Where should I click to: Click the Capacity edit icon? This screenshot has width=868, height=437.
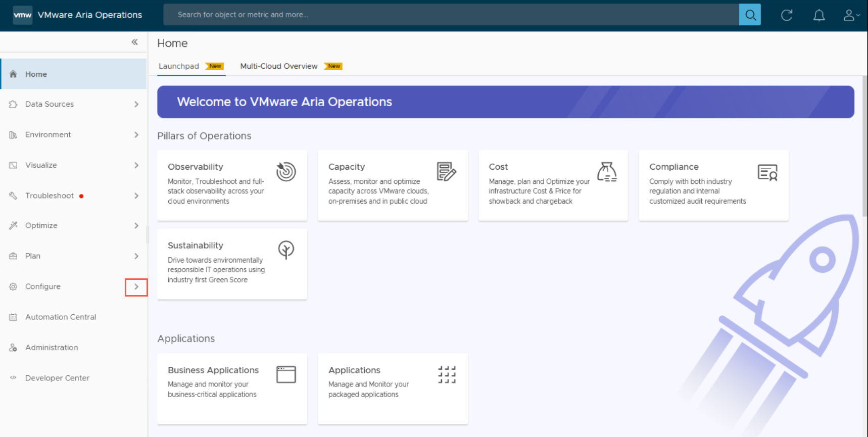[x=446, y=172]
